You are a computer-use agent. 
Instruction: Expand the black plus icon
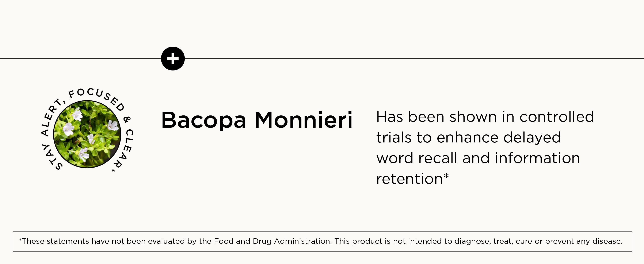pos(173,58)
